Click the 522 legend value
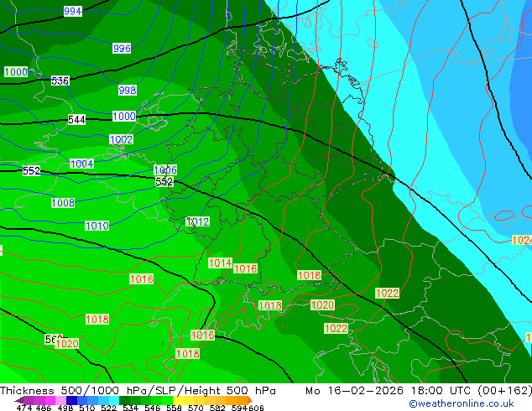 click(x=108, y=408)
